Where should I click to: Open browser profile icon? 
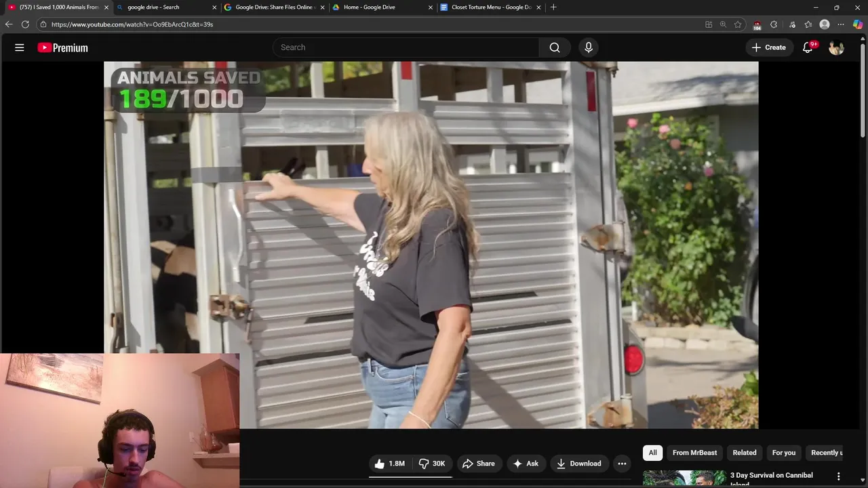[x=825, y=24]
